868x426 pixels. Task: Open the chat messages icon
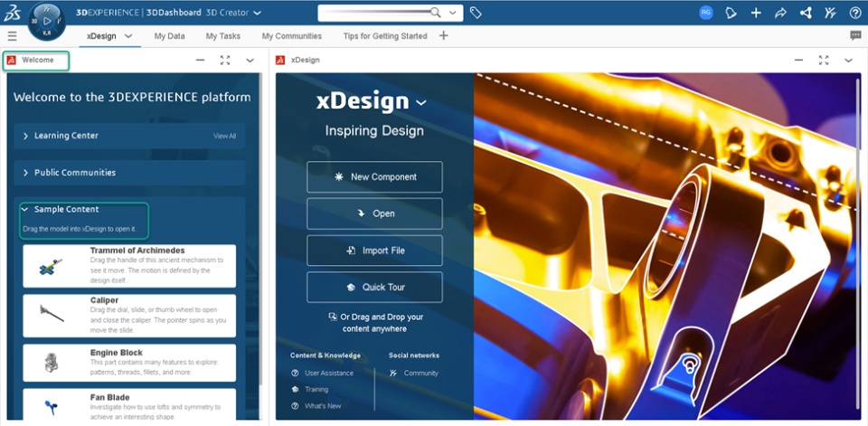click(x=855, y=35)
